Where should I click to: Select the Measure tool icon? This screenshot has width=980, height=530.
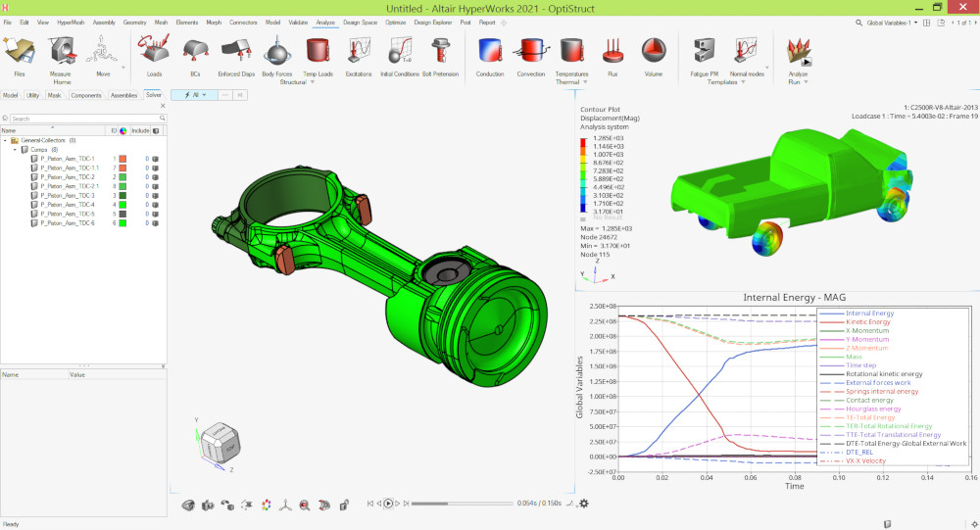(x=61, y=50)
